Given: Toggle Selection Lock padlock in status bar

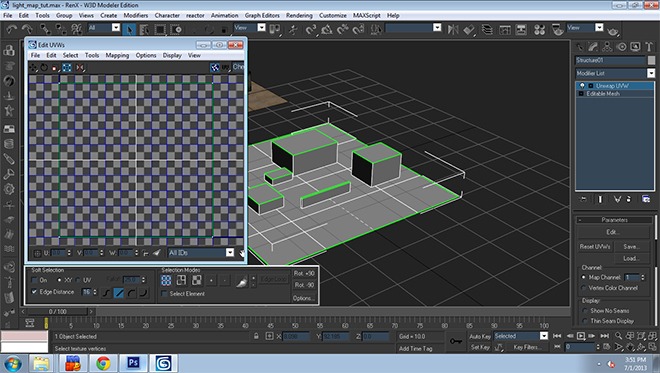Looking at the screenshot, I should tap(256, 336).
